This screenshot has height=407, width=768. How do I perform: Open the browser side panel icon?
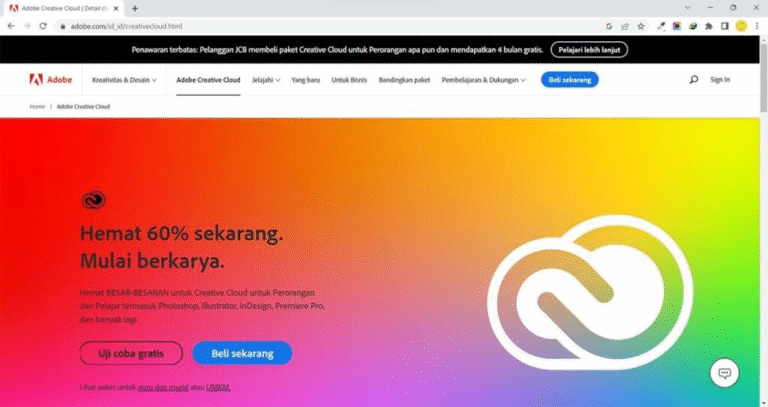(725, 26)
